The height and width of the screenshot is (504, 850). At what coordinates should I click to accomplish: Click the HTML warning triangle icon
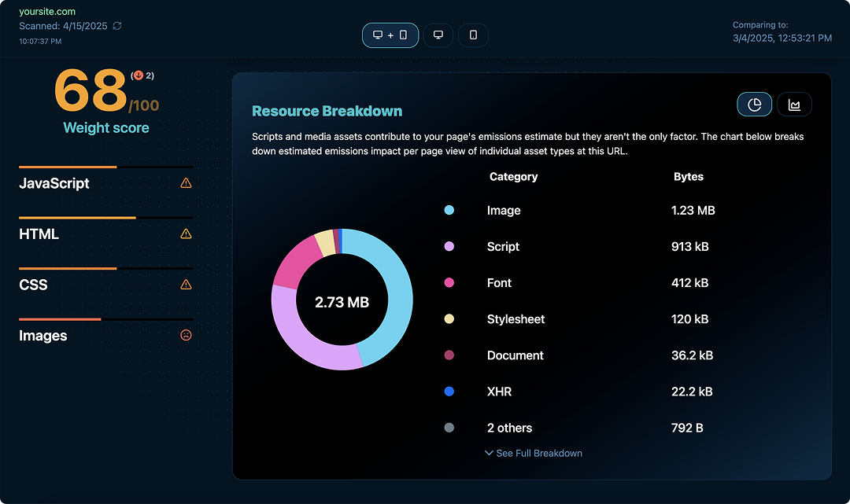(186, 234)
